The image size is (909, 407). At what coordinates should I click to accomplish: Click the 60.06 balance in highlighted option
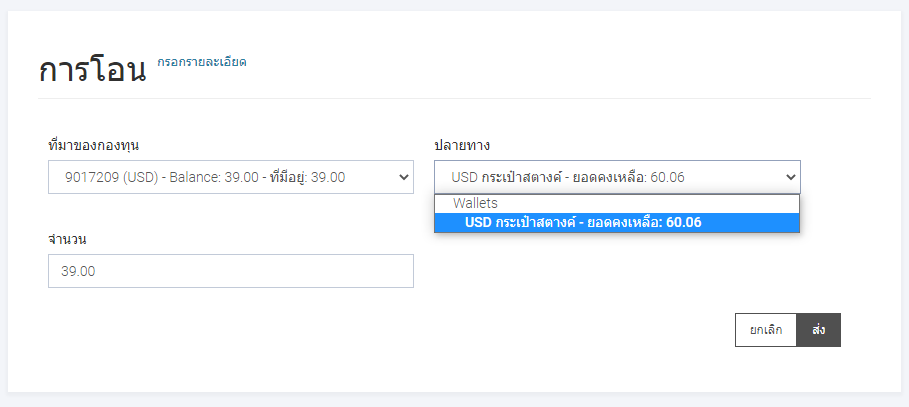click(x=684, y=223)
